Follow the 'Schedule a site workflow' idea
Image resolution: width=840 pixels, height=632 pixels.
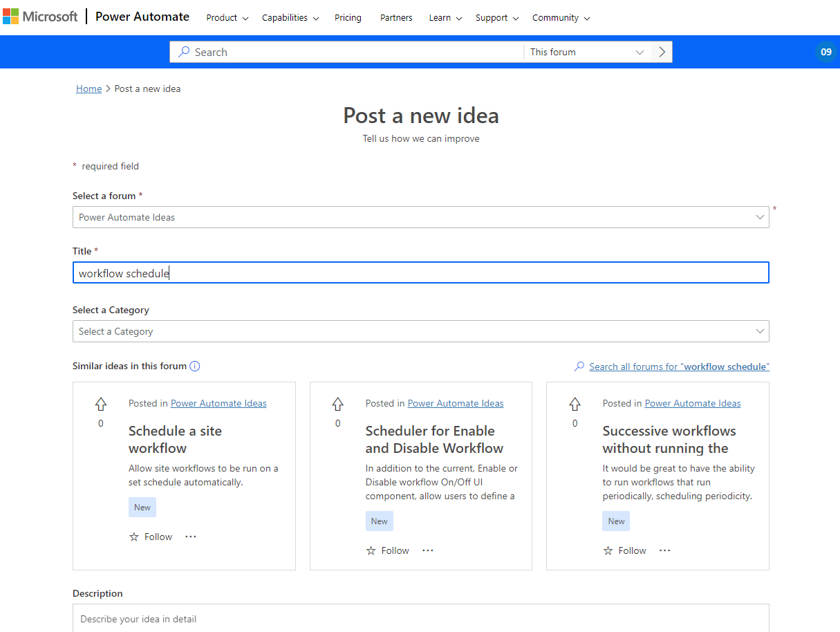click(151, 537)
